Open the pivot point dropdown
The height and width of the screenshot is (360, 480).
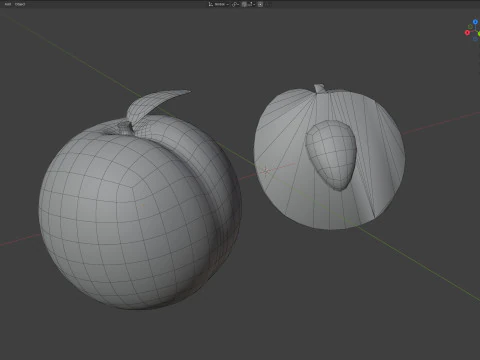pos(235,4)
